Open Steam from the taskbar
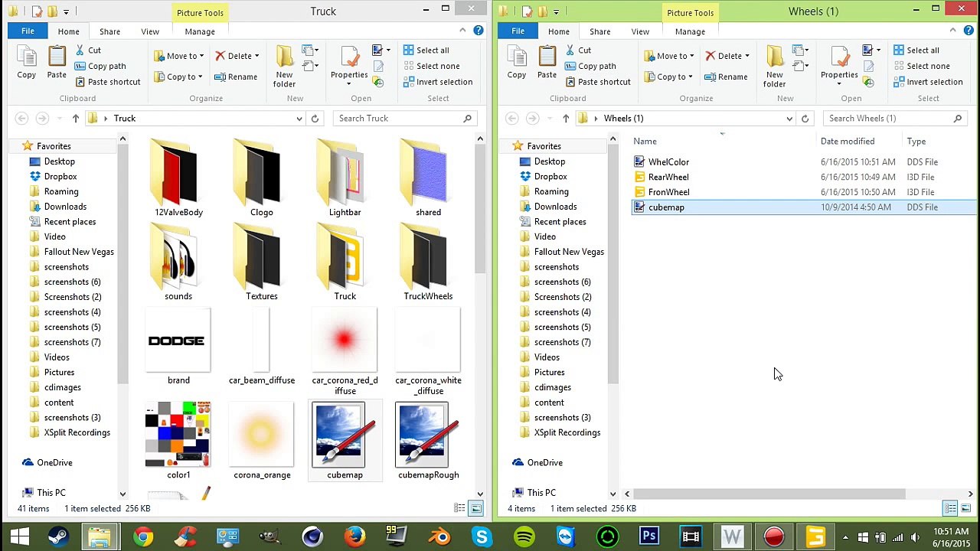980x551 pixels. [x=59, y=536]
